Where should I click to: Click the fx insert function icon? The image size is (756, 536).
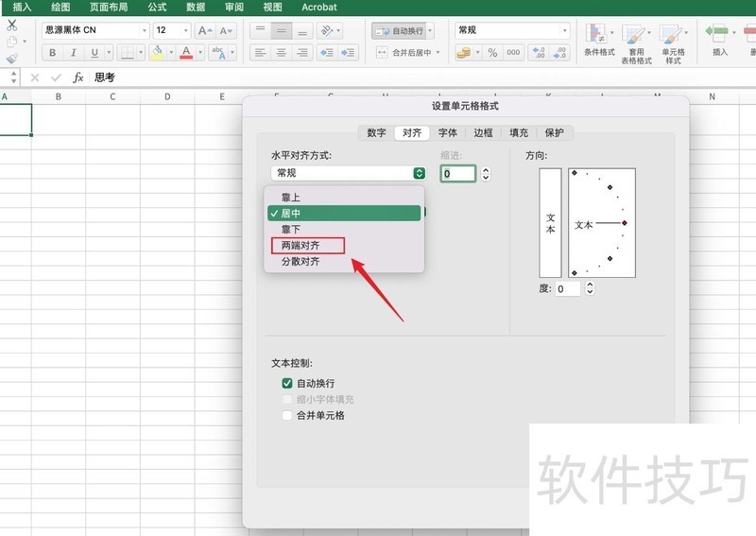click(x=78, y=78)
